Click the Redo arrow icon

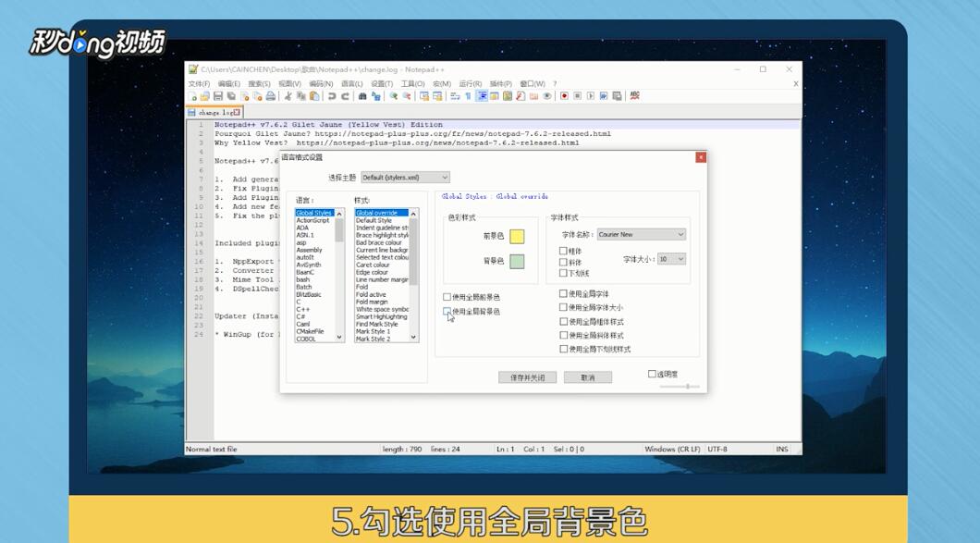pos(345,96)
